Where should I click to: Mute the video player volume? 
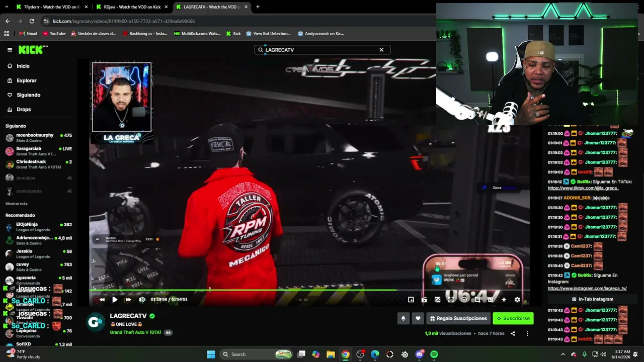click(x=142, y=300)
